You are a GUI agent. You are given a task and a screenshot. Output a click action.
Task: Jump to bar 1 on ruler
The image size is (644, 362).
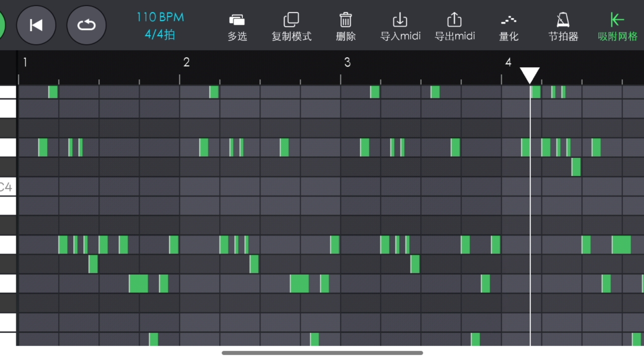point(25,63)
